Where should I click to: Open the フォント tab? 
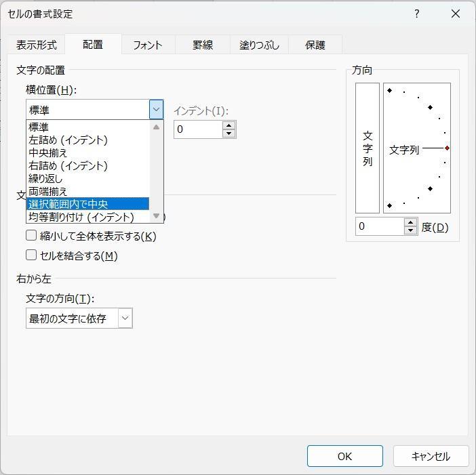[x=148, y=45]
